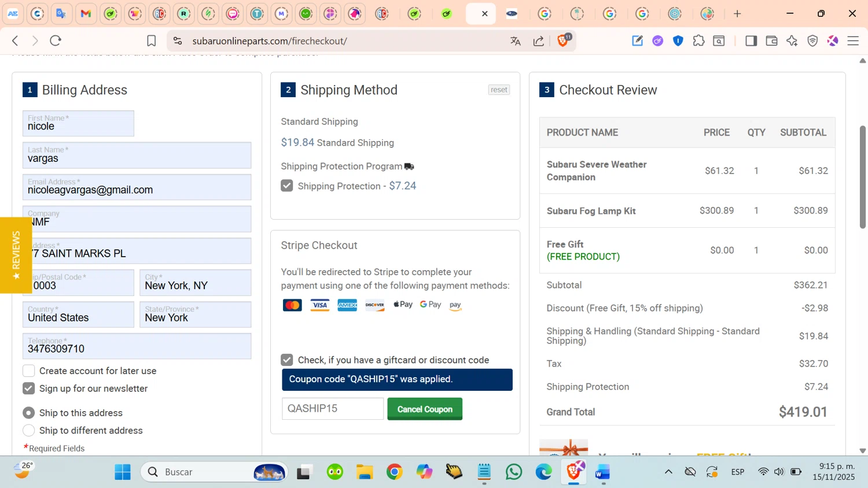Click the Grand Total $419.01 amount

pyautogui.click(x=803, y=412)
